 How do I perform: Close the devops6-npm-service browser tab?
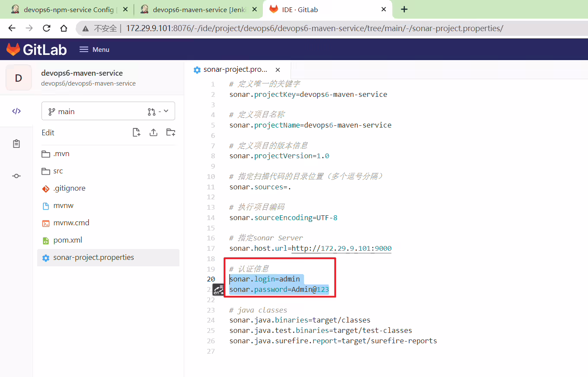pos(125,10)
